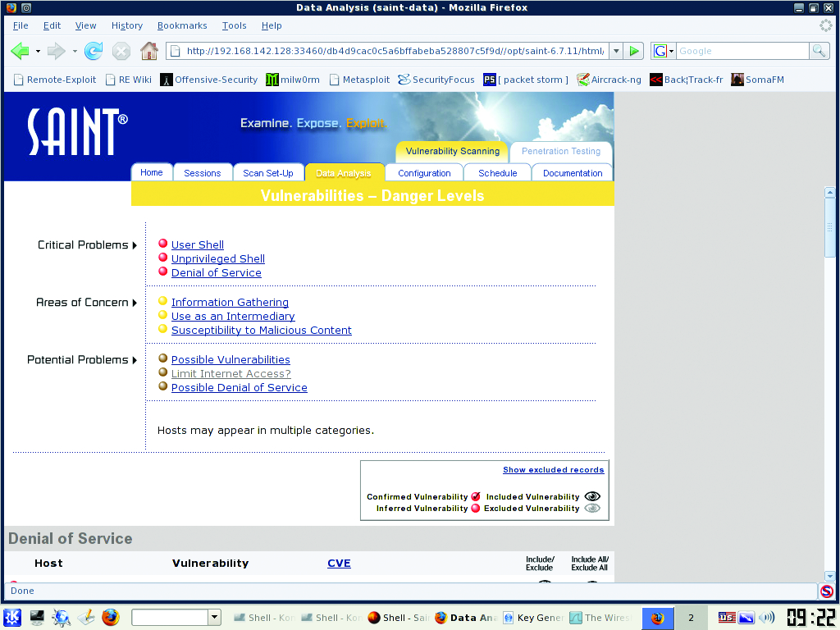This screenshot has width=840, height=630.
Task: Open the URL history dropdown arrow
Action: (x=616, y=51)
